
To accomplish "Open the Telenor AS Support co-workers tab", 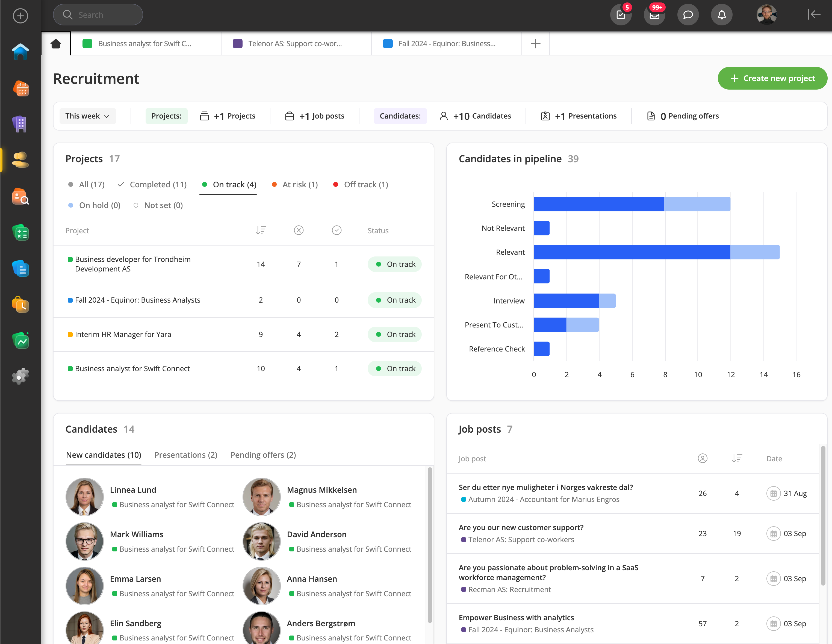I will [295, 44].
